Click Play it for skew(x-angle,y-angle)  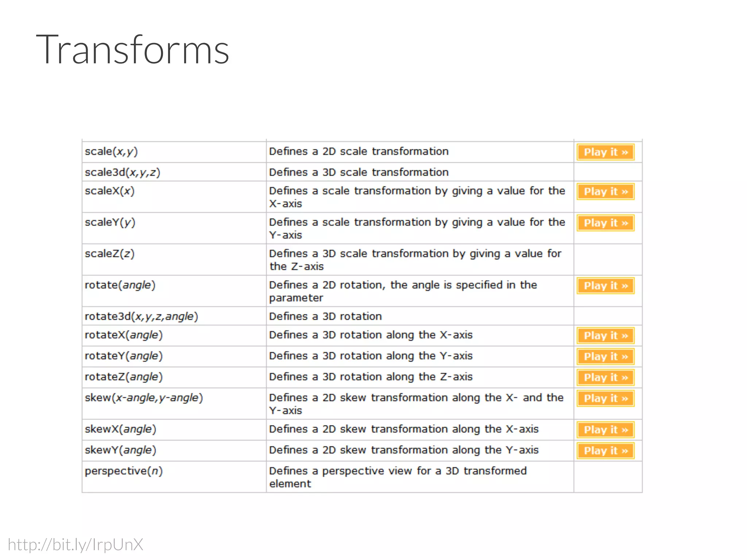click(x=605, y=398)
